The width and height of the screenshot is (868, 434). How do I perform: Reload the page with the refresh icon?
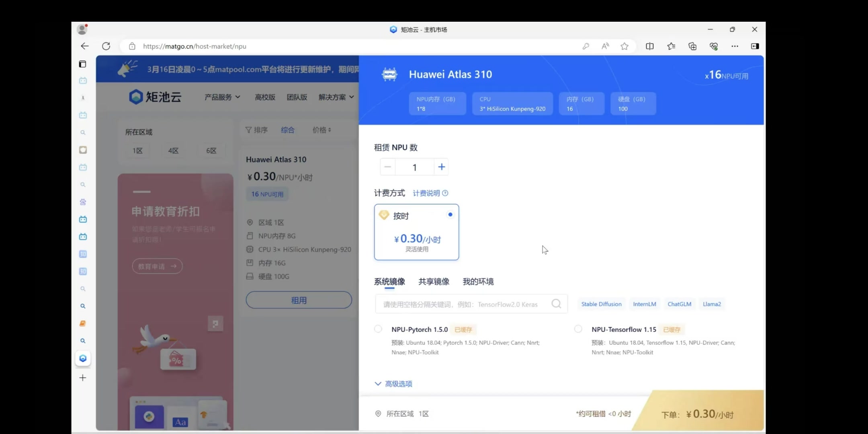click(106, 46)
